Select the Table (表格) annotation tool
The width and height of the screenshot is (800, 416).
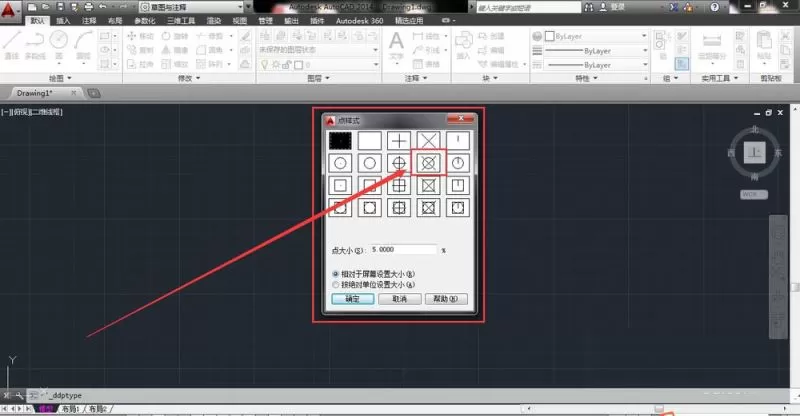coord(426,64)
